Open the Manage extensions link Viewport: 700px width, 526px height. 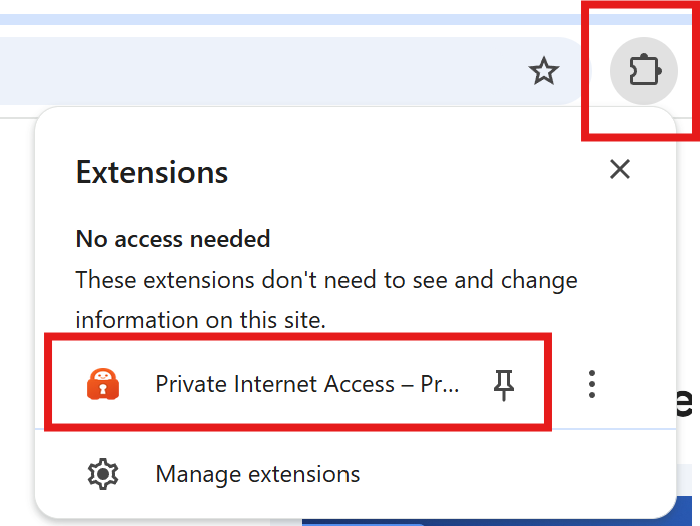point(257,474)
